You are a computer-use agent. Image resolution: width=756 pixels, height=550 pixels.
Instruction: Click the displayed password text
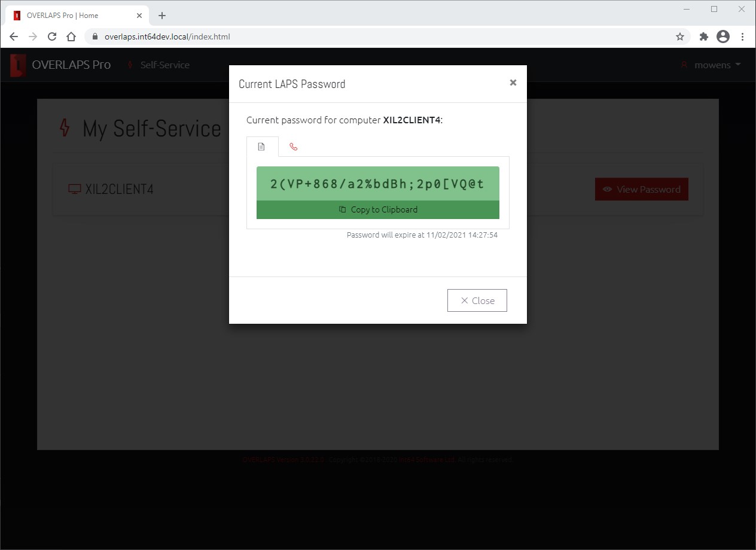(x=377, y=184)
